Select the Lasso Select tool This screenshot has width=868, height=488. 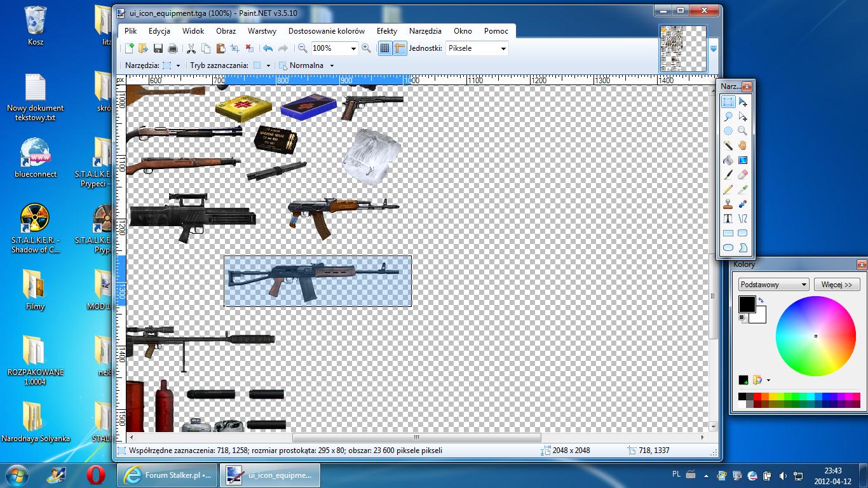(x=728, y=117)
